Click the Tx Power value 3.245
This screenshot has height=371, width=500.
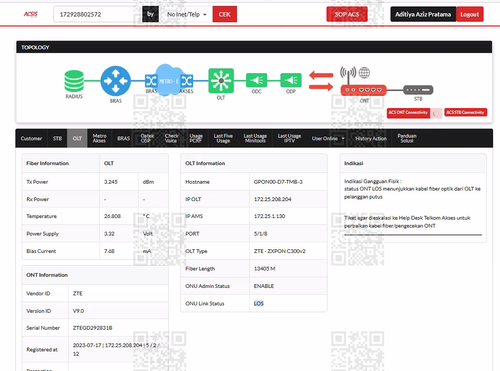(111, 182)
